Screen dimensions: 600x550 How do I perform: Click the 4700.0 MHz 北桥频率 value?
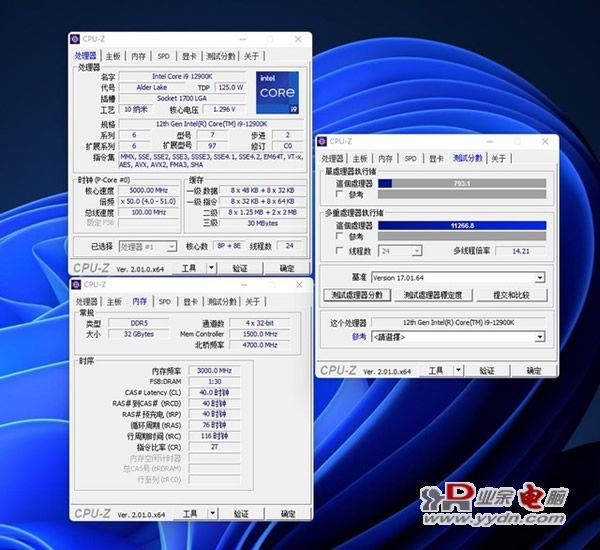260,345
